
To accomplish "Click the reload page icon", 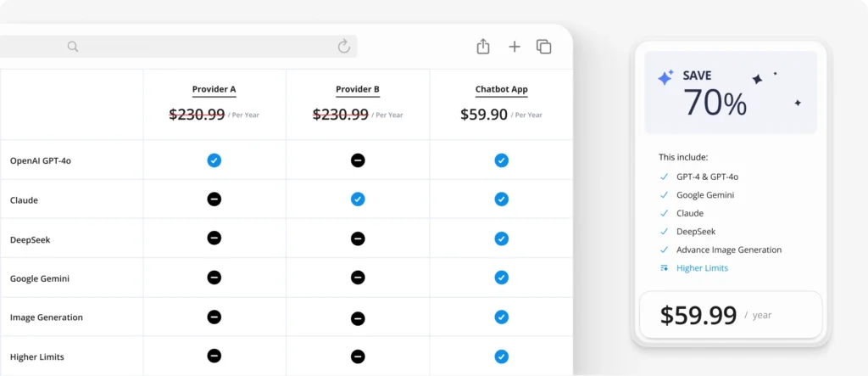I will click(x=343, y=47).
